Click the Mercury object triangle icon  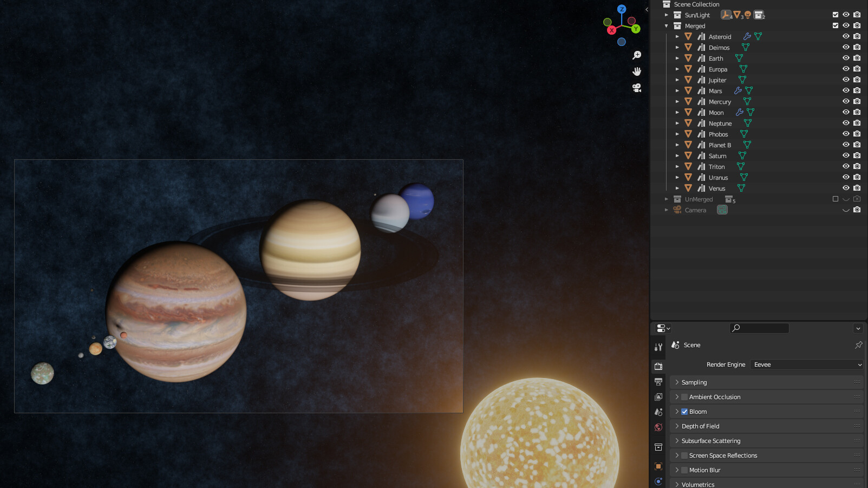688,101
